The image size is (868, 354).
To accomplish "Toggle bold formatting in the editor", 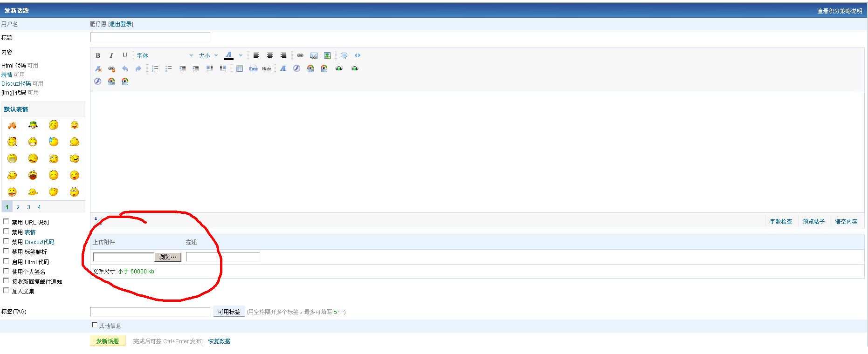I will [98, 55].
